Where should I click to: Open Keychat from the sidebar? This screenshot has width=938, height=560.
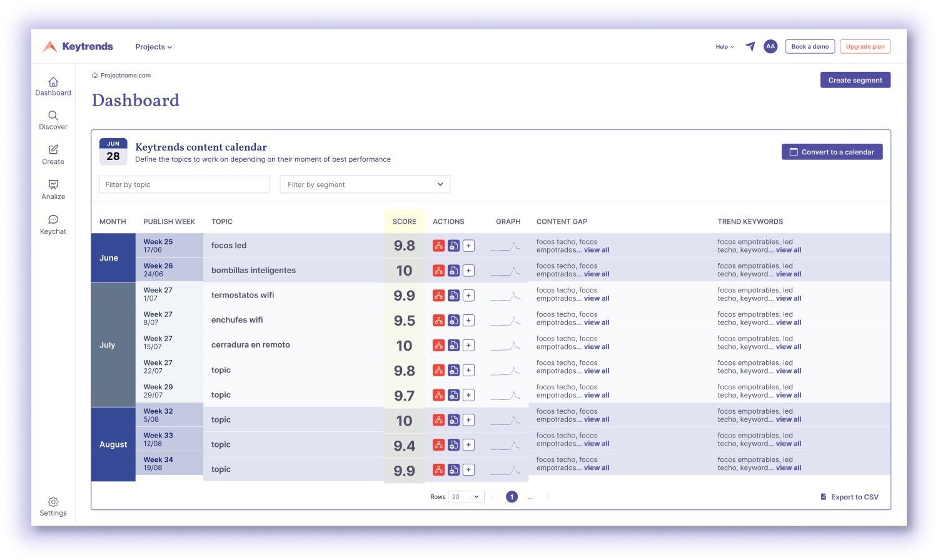tap(53, 225)
